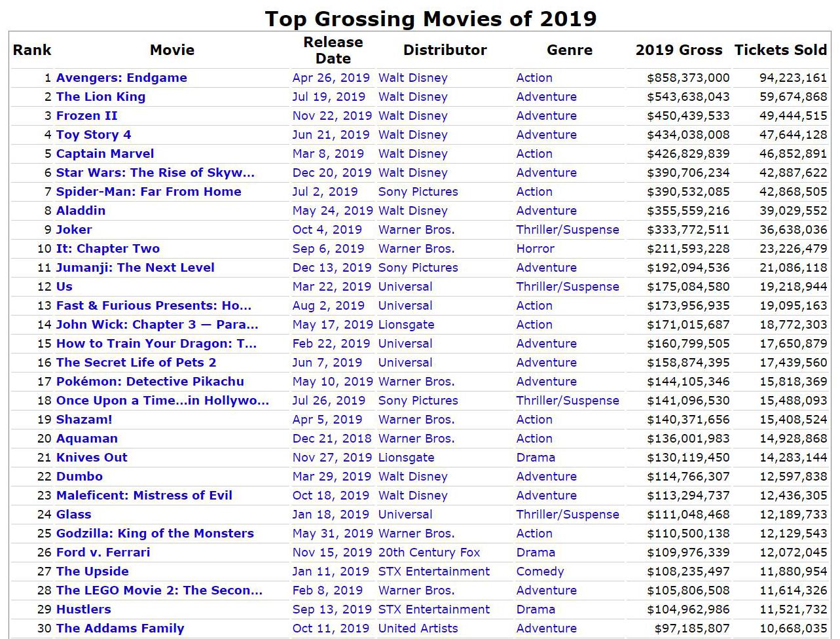Viewport: 840px width, 639px height.
Task: Select the 10,668,035 tickets sold value
Action: coord(793,628)
